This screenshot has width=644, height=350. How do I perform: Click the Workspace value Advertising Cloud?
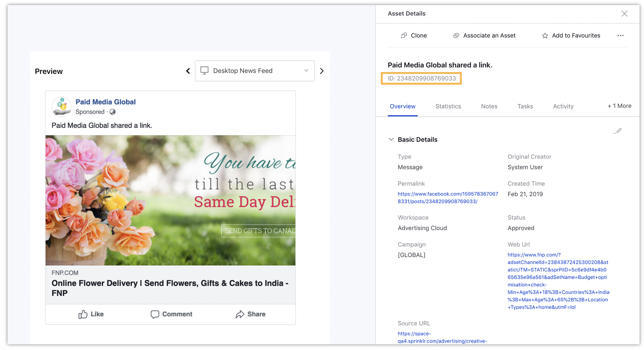(x=422, y=228)
